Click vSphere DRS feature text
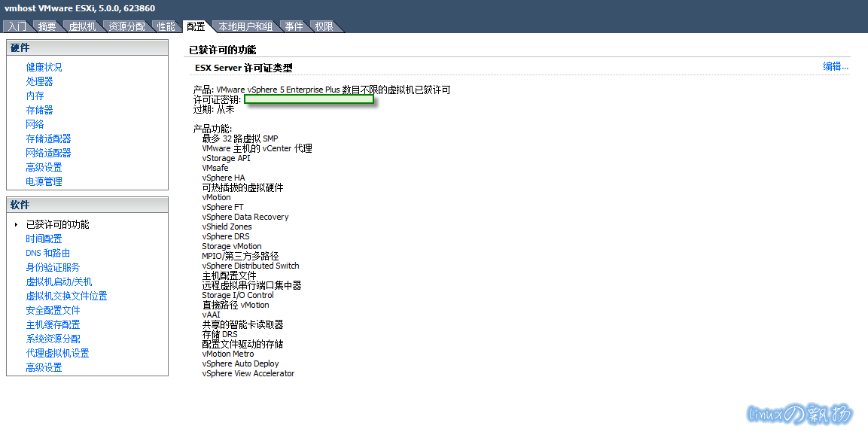 [x=226, y=236]
